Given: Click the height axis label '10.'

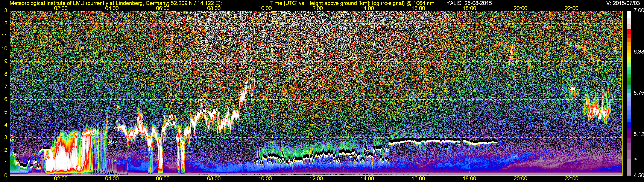Looking at the screenshot, I should [5, 49].
